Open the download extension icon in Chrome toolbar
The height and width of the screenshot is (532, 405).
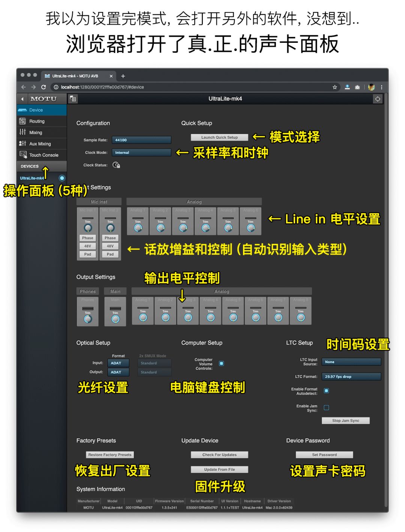(x=347, y=87)
